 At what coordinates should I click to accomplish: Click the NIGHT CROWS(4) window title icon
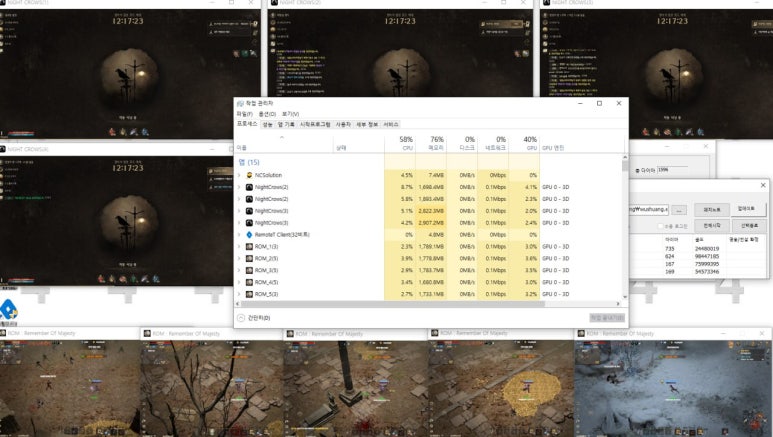[3, 149]
